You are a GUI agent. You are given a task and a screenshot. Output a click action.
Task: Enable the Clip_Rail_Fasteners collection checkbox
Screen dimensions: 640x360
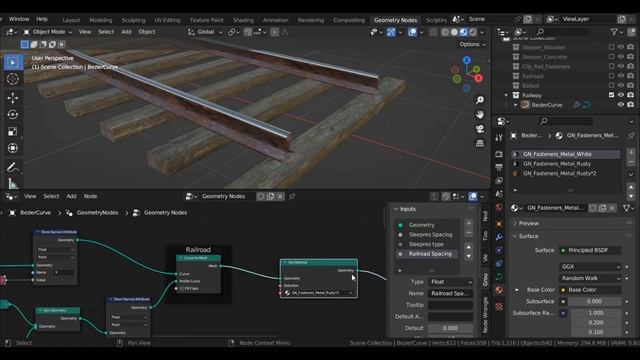tap(611, 66)
